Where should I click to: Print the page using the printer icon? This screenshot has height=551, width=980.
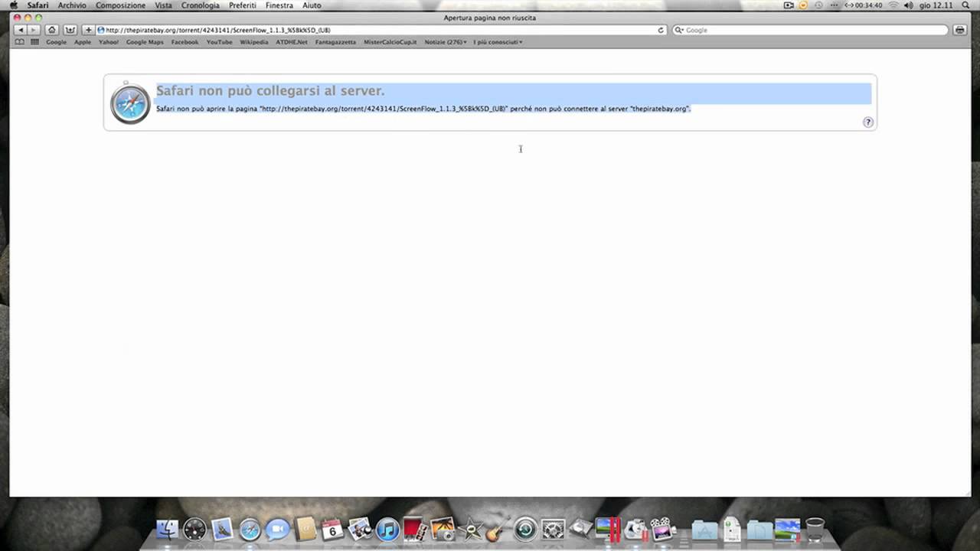(x=959, y=30)
